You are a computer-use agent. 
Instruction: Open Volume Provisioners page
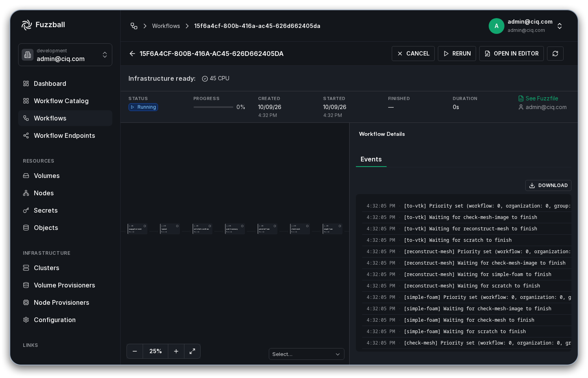tap(65, 285)
